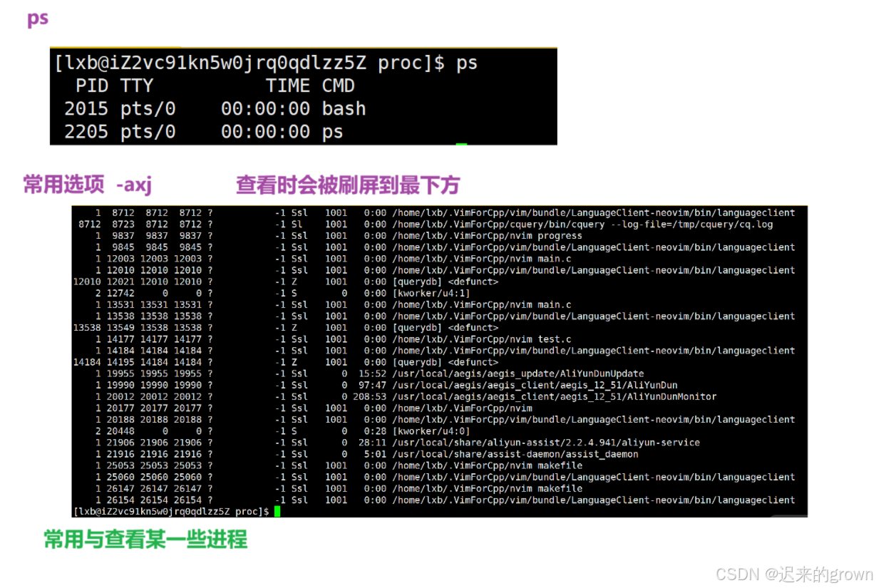Click the "nvim progress" process command
Viewport: 876px width, 588px height.
pos(487,235)
